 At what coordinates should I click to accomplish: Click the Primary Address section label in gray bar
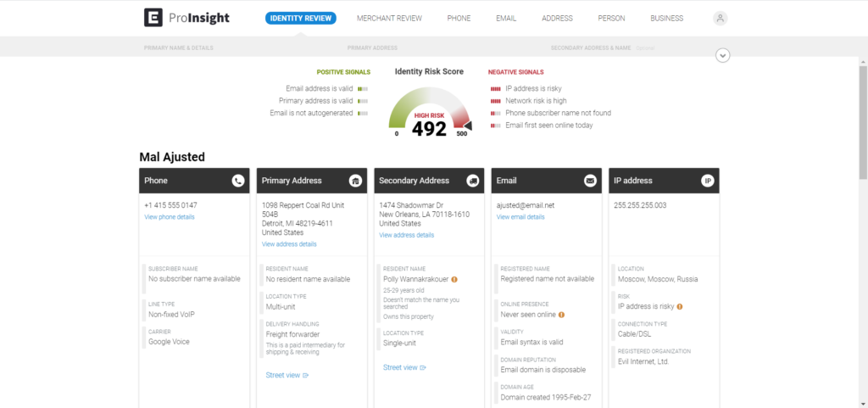(372, 48)
